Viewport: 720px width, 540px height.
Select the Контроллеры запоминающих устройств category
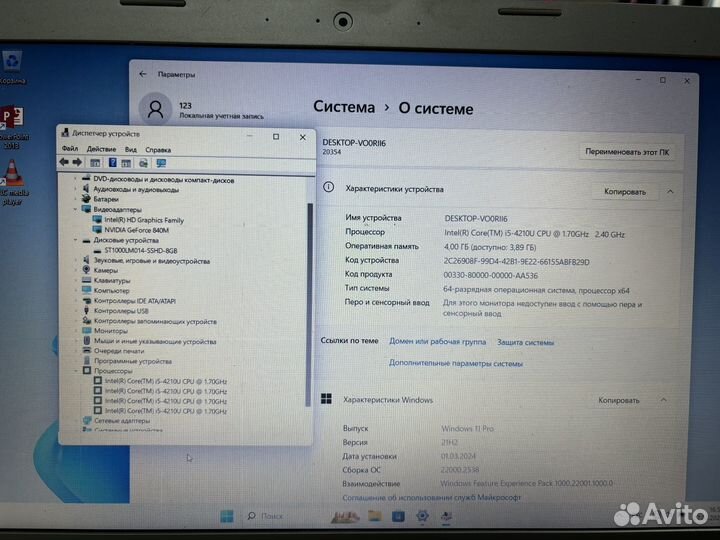pos(155,321)
